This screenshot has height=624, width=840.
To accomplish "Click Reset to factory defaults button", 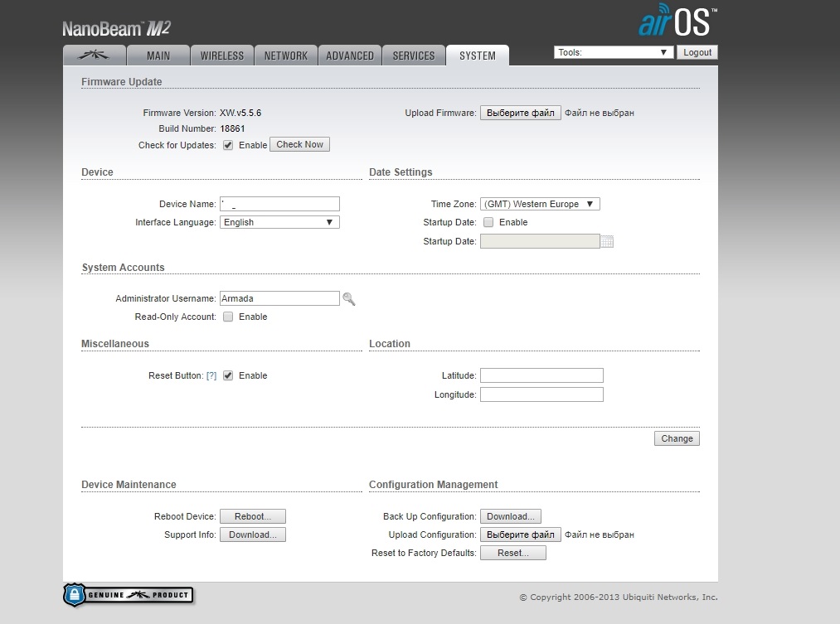I will coord(513,553).
